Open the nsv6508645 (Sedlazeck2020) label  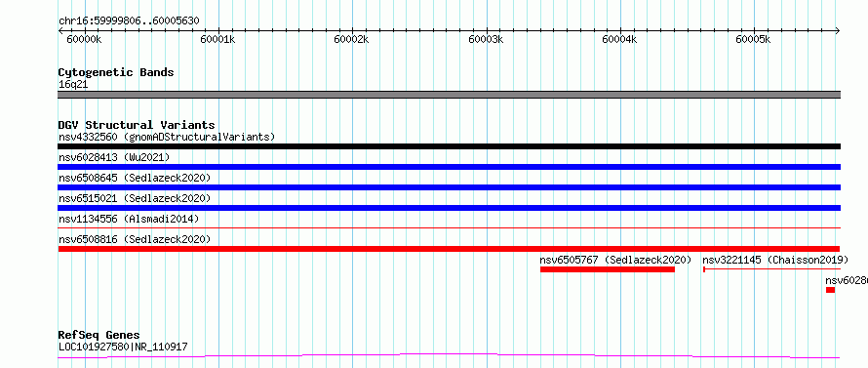(135, 178)
